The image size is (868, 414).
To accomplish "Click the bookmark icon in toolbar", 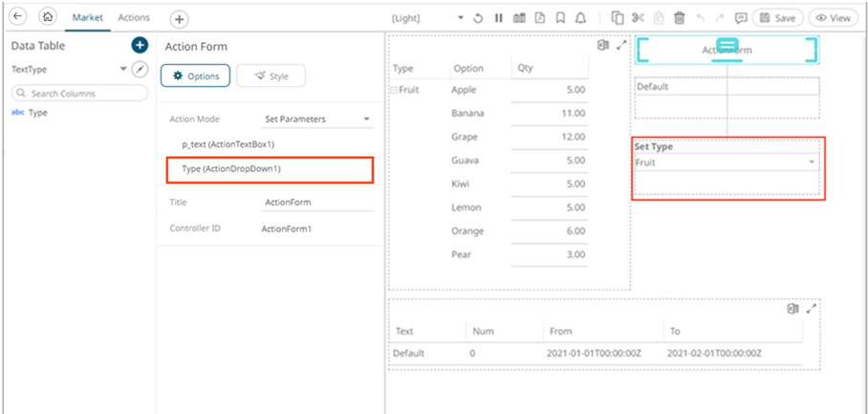I will (x=560, y=18).
